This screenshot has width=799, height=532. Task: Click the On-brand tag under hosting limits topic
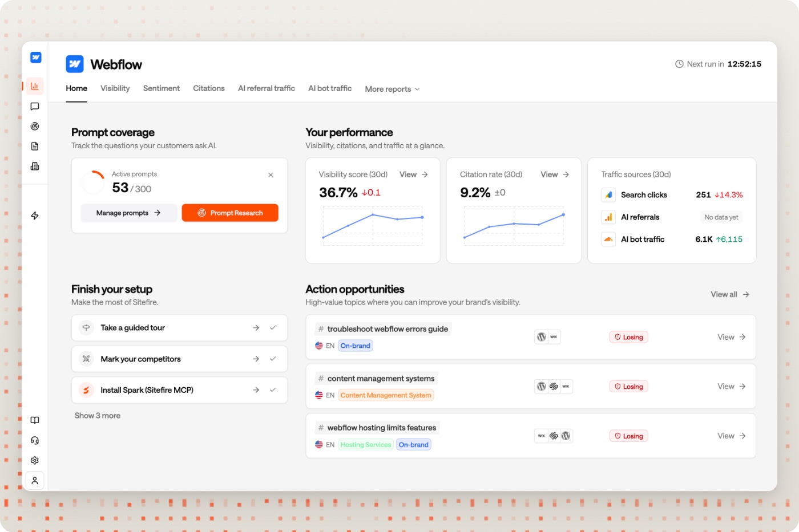pos(414,445)
